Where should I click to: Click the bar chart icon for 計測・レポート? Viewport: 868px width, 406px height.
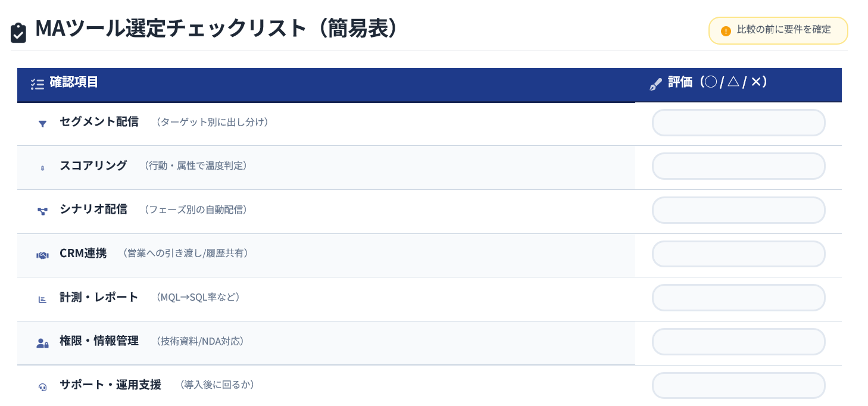[42, 299]
